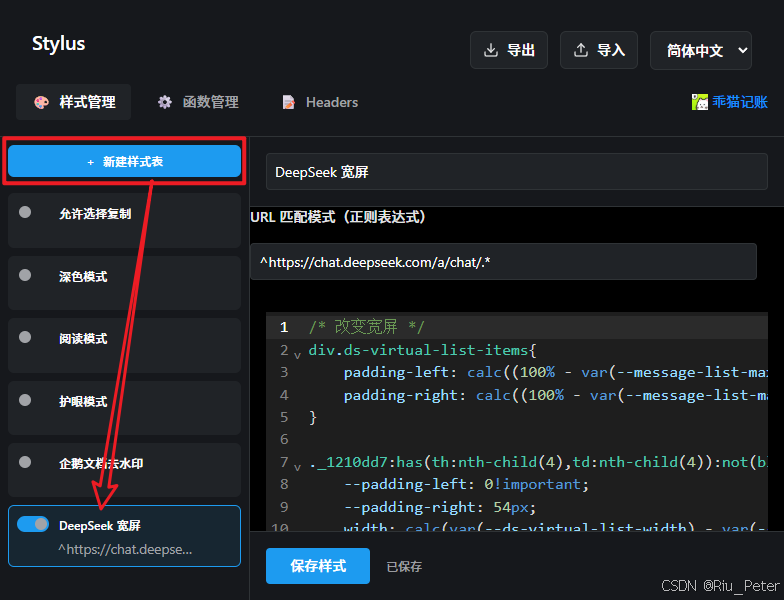Image resolution: width=784 pixels, height=600 pixels.
Task: Click the ^https://chat.deepse... URL under DeepSeek entry
Action: point(125,550)
